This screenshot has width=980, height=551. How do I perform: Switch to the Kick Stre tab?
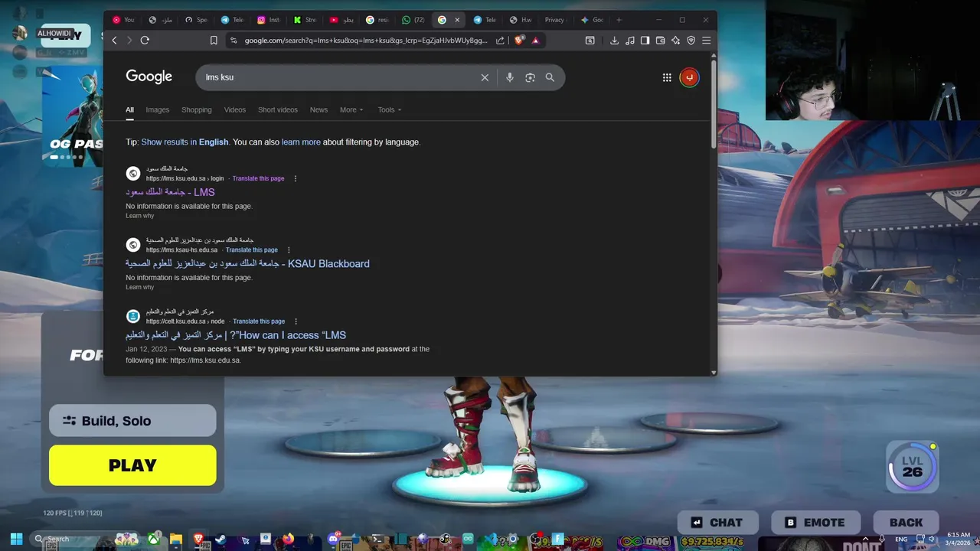(x=305, y=20)
